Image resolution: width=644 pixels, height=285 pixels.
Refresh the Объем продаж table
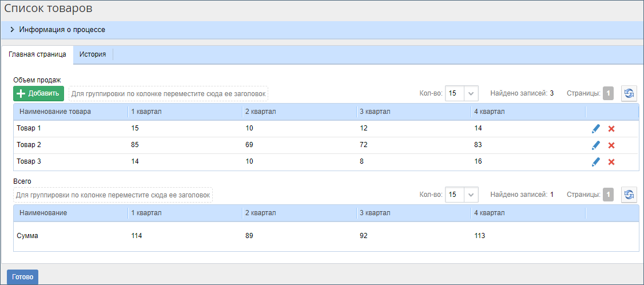[x=629, y=93]
